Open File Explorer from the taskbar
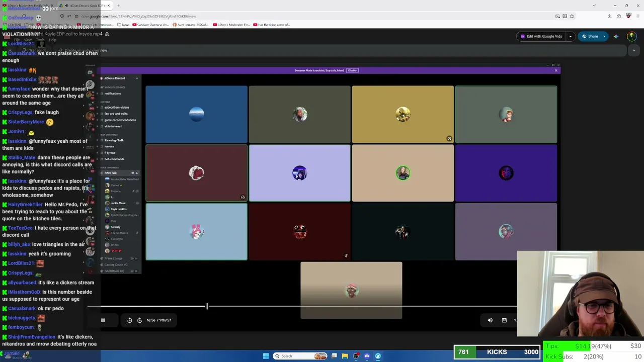Viewport: 644px width, 362px height. click(345, 356)
